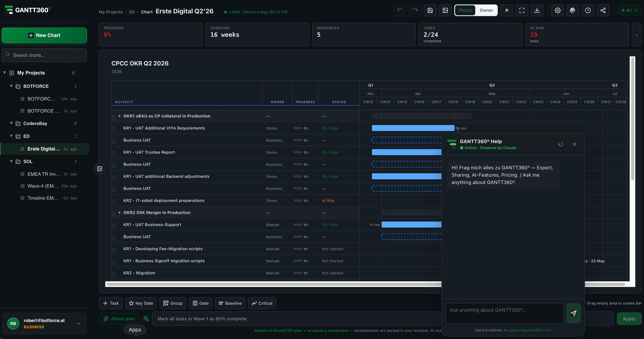This screenshot has height=339, width=644.
Task: Switch view to Phase
Action: 465,10
